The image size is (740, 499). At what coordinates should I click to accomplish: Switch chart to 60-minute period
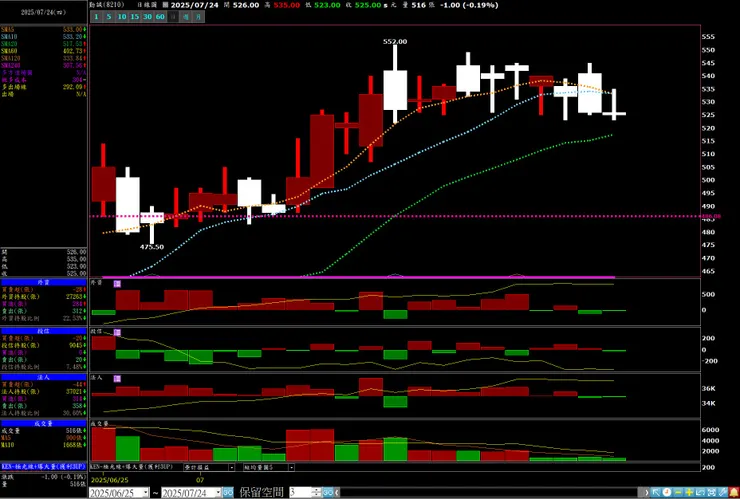[x=160, y=17]
